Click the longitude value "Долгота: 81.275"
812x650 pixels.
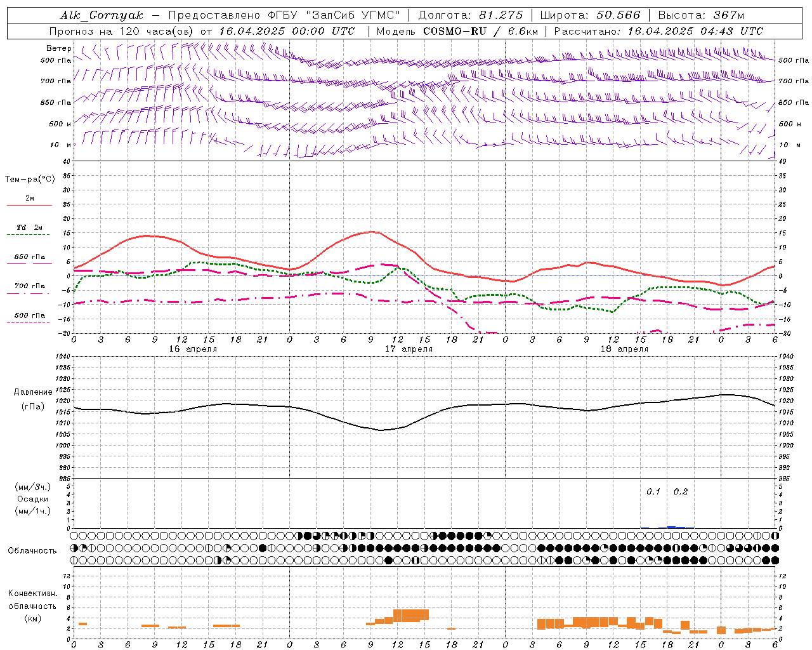click(x=471, y=15)
